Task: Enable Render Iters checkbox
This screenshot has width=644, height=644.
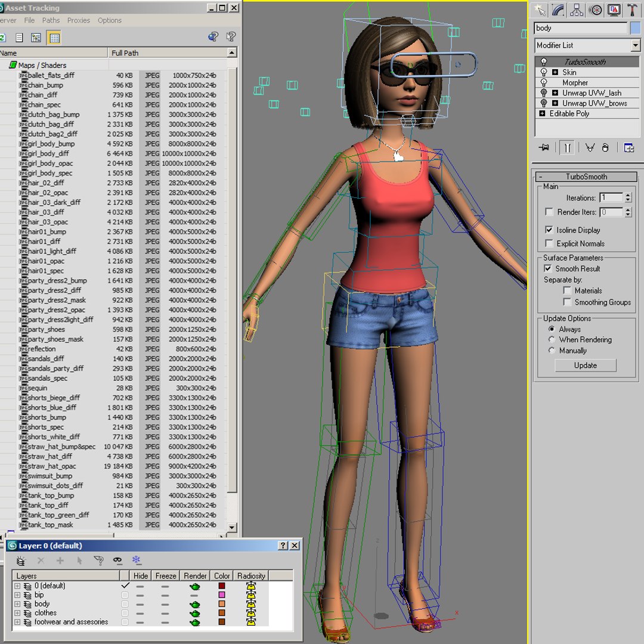Action: tap(549, 212)
